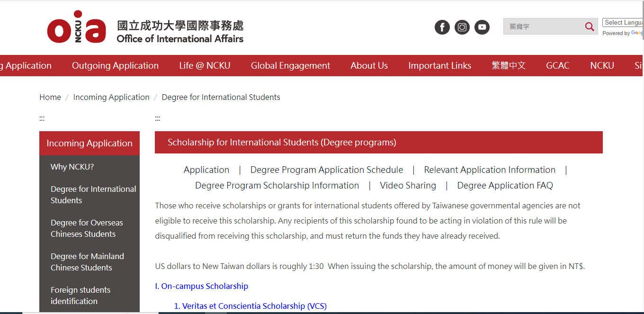Open the Instagram icon in header

462,27
